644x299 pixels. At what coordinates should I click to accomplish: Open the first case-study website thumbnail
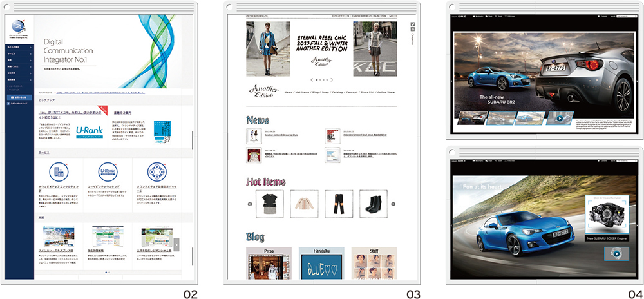click(x=59, y=236)
